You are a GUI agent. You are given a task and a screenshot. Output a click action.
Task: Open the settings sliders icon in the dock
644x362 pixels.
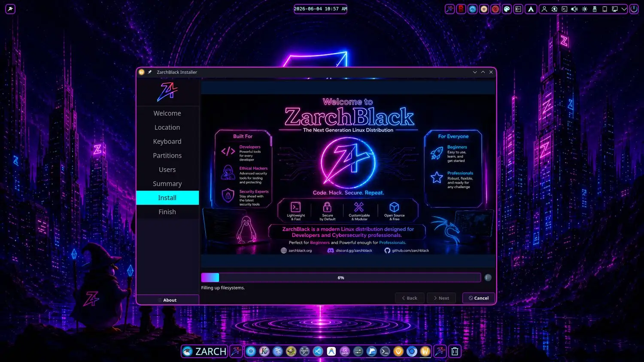coord(358,351)
